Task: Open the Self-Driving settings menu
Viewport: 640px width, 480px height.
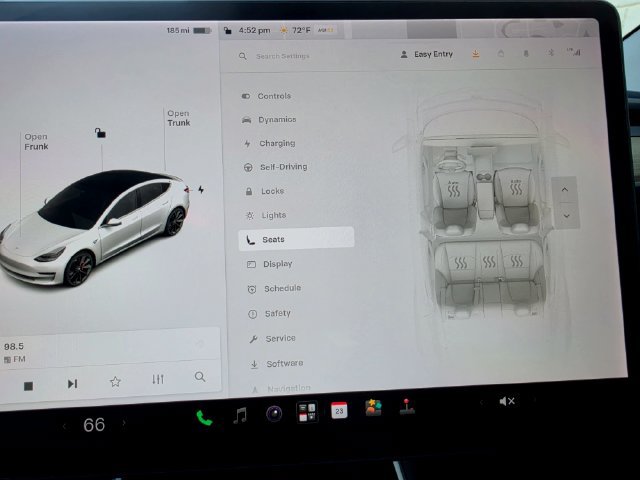Action: pyautogui.click(x=276, y=167)
